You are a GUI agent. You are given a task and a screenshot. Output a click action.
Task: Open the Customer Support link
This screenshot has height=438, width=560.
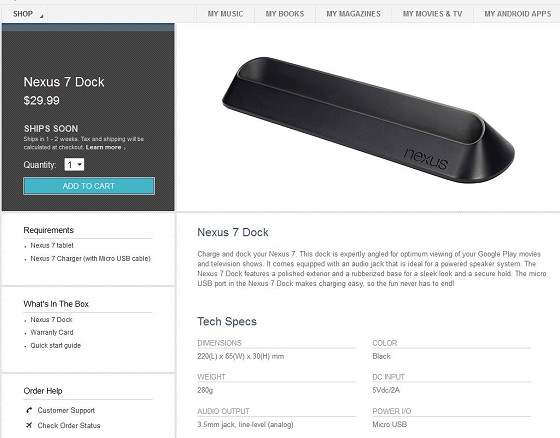[x=66, y=410]
